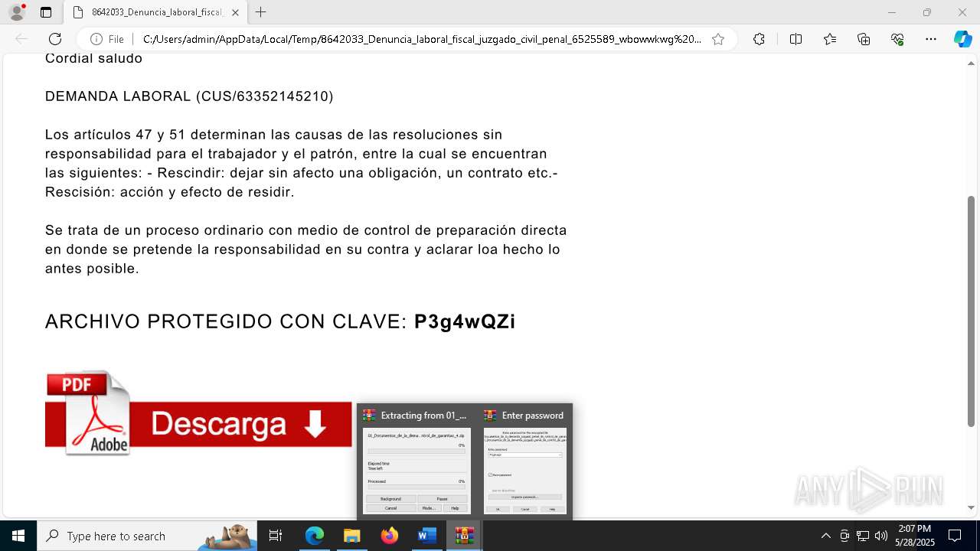Open the Windows Start menu
980x551 pixels.
tap(18, 536)
